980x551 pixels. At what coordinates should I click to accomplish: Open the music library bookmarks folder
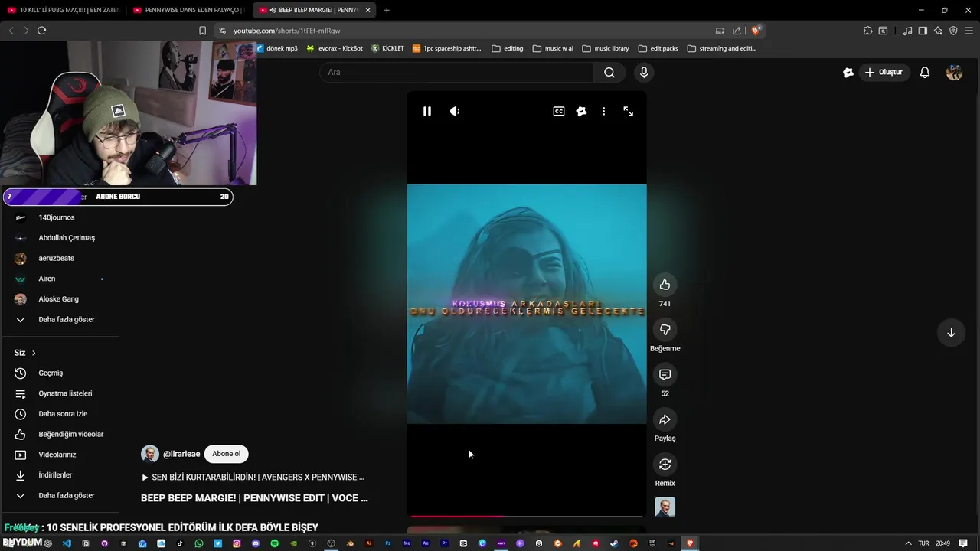[x=606, y=48]
